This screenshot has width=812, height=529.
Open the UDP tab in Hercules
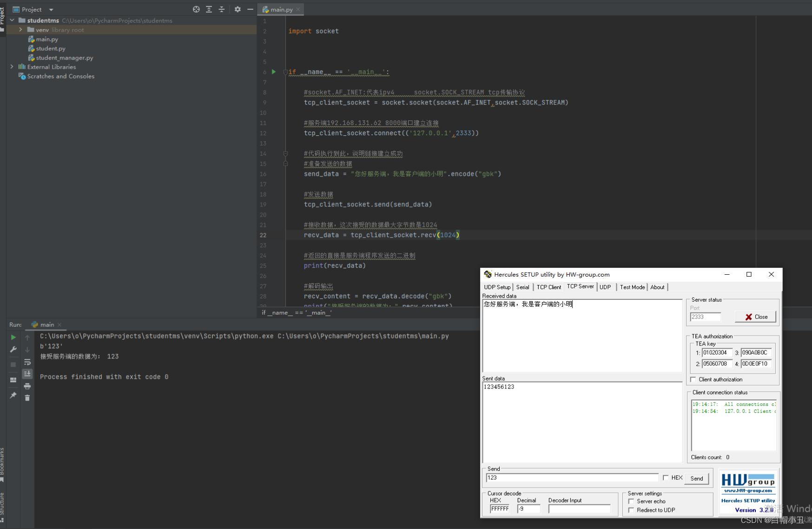(605, 287)
